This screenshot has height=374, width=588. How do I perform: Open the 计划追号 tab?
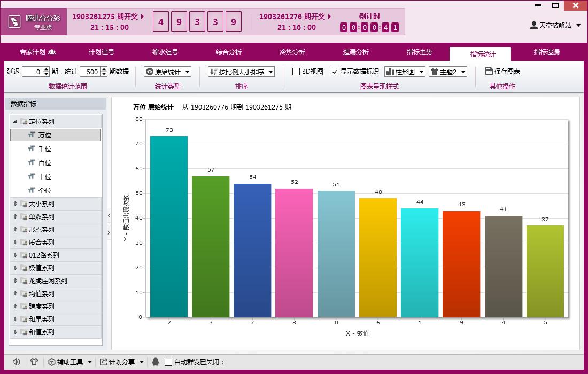[x=101, y=52]
